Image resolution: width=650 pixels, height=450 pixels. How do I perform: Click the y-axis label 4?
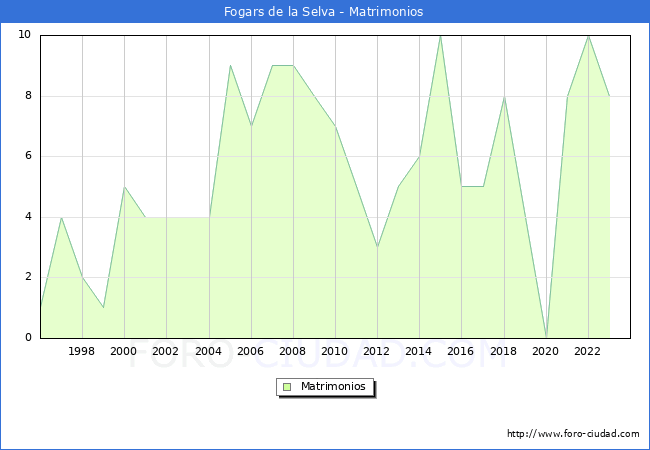click(28, 216)
